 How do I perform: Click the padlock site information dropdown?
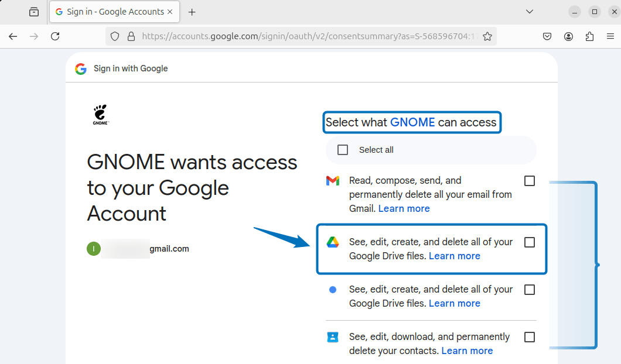(x=130, y=36)
